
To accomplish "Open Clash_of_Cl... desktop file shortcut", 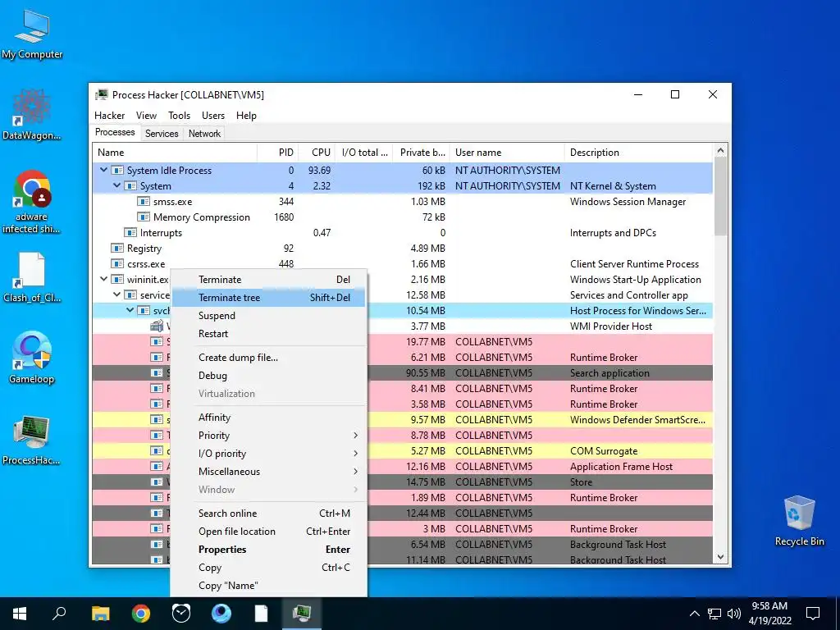I will pos(32,277).
